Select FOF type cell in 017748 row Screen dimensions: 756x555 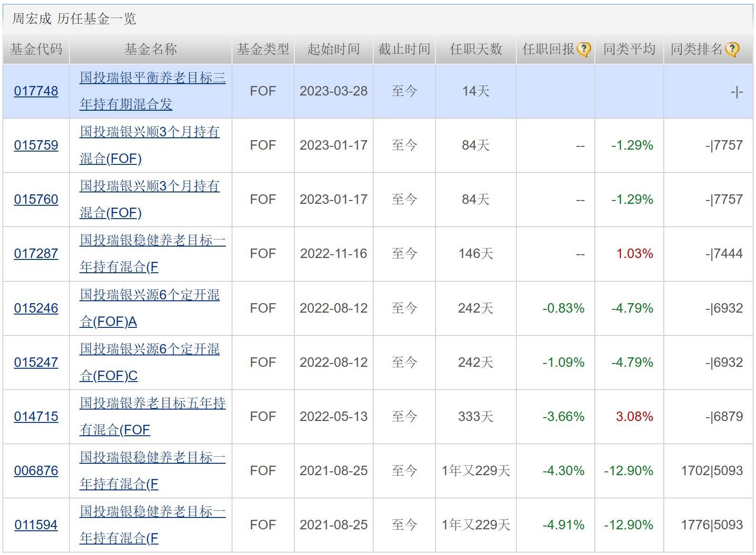(x=263, y=91)
